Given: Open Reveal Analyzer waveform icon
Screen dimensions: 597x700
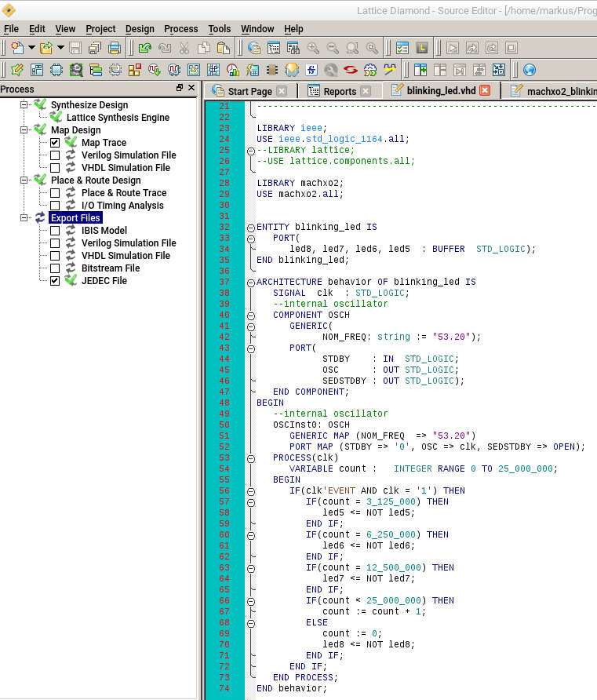Looking at the screenshot, I should pyautogui.click(x=174, y=70).
